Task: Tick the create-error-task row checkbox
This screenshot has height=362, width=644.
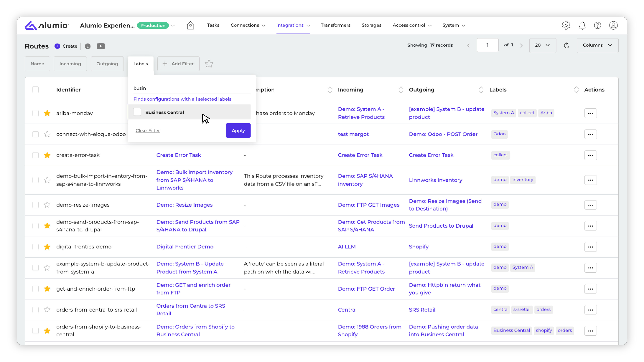Action: pos(36,155)
